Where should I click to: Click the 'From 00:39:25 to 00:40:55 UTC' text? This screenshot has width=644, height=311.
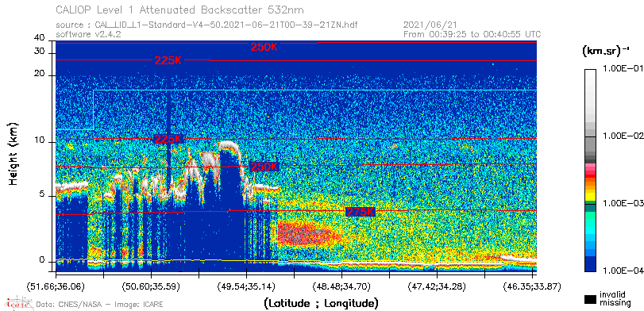pyautogui.click(x=472, y=34)
